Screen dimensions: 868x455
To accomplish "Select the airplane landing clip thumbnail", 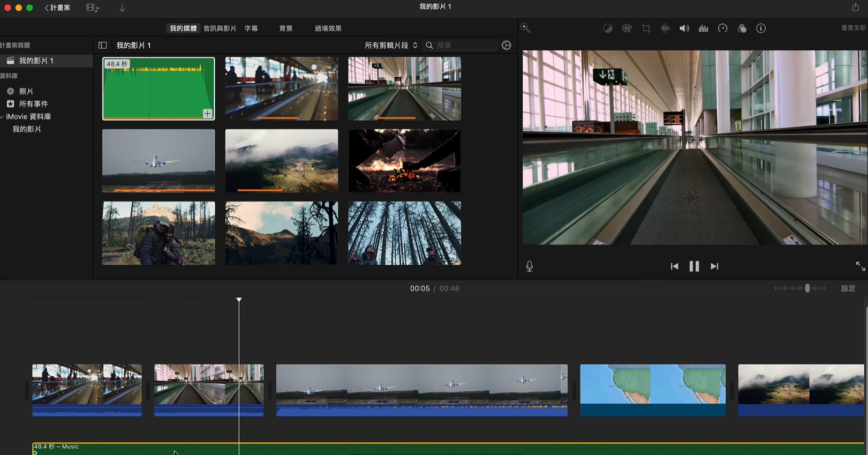I will (x=158, y=161).
